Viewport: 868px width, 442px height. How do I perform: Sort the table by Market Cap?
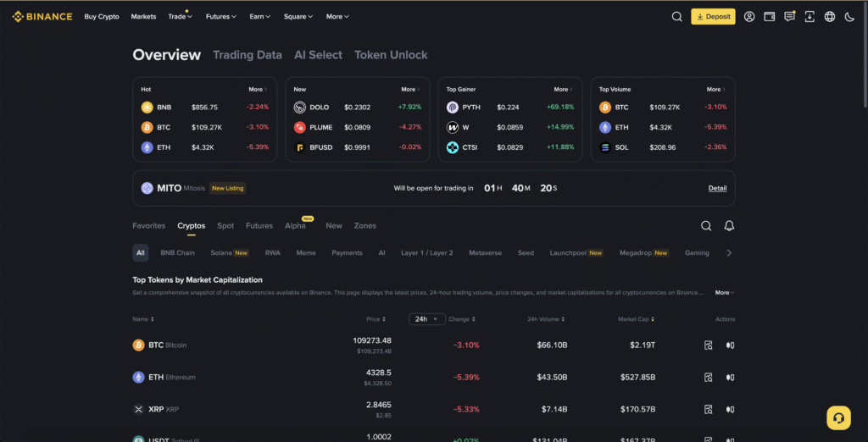(637, 319)
